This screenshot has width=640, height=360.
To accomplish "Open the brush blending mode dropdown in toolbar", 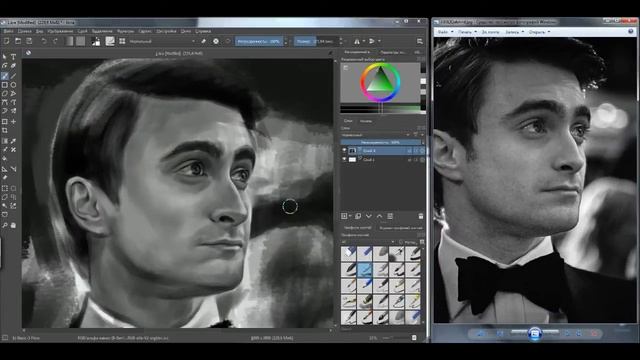I will 162,41.
